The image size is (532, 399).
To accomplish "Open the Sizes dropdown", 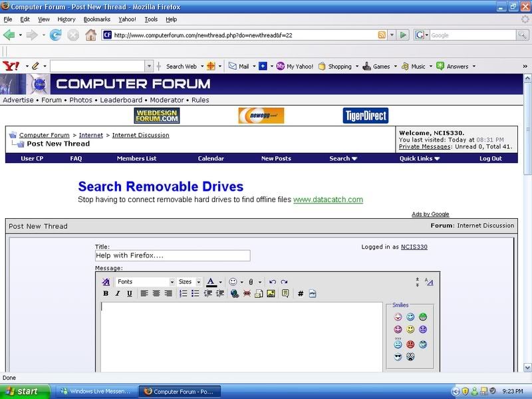I will (189, 282).
